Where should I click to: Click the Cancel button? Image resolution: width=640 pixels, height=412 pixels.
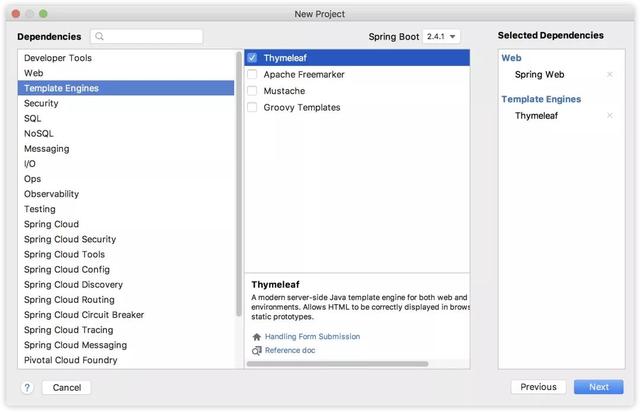coord(67,388)
